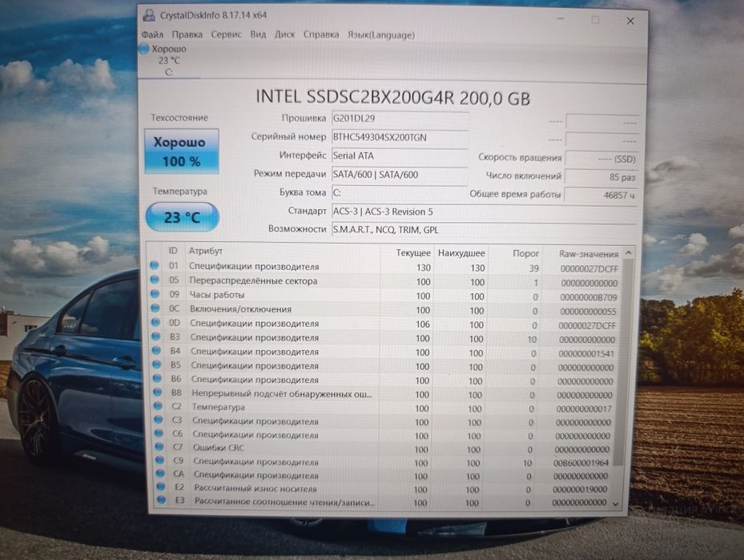Click the Интерфейс field Serial ATA
744x560 pixels.
click(x=400, y=155)
